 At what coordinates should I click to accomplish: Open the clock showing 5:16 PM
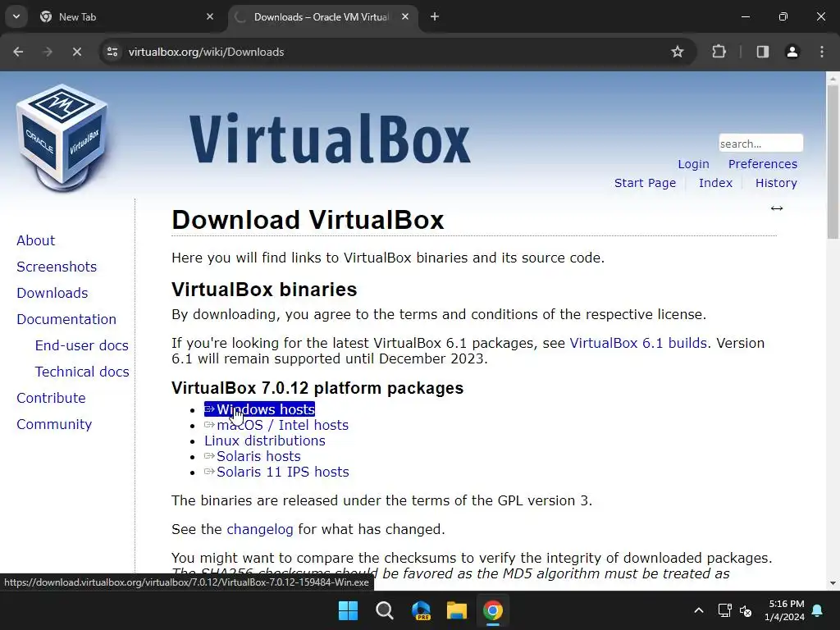784,610
